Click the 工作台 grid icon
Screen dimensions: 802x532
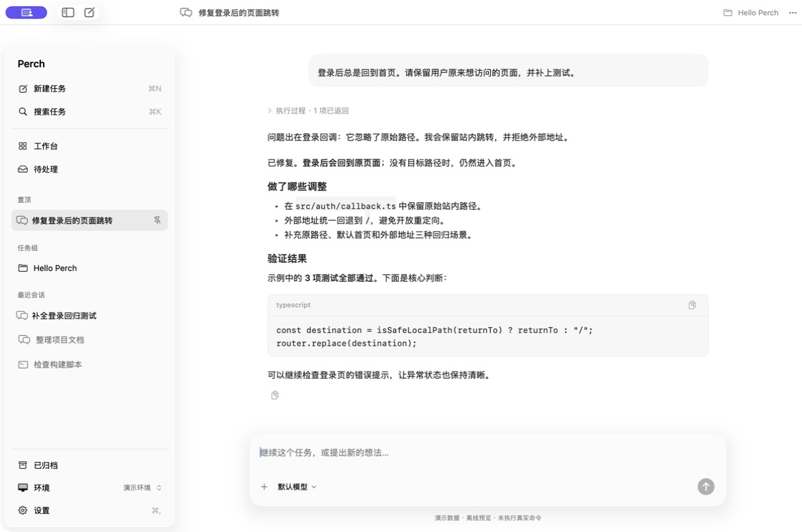click(x=23, y=146)
